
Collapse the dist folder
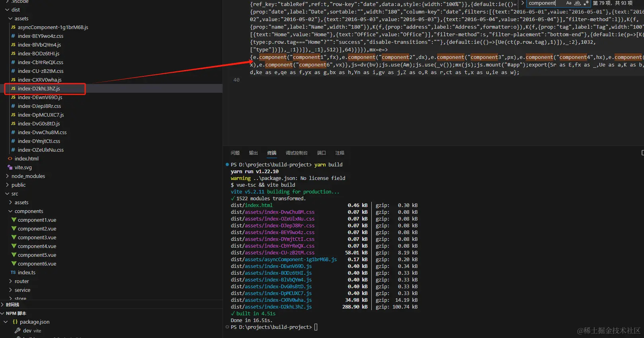point(7,10)
